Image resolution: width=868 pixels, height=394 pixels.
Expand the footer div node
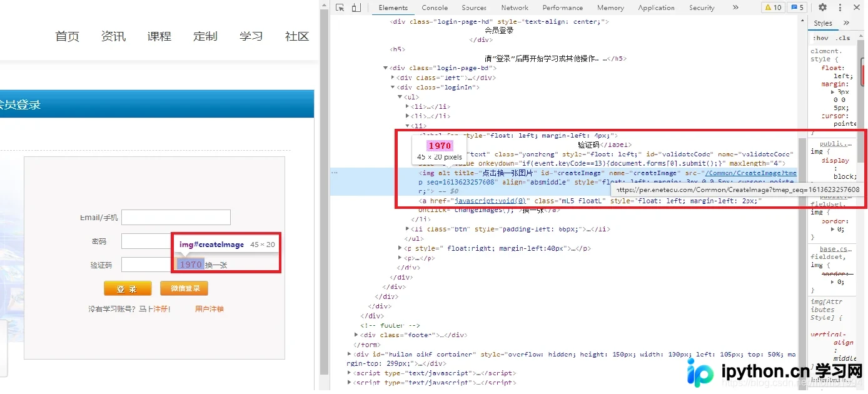[x=356, y=335]
